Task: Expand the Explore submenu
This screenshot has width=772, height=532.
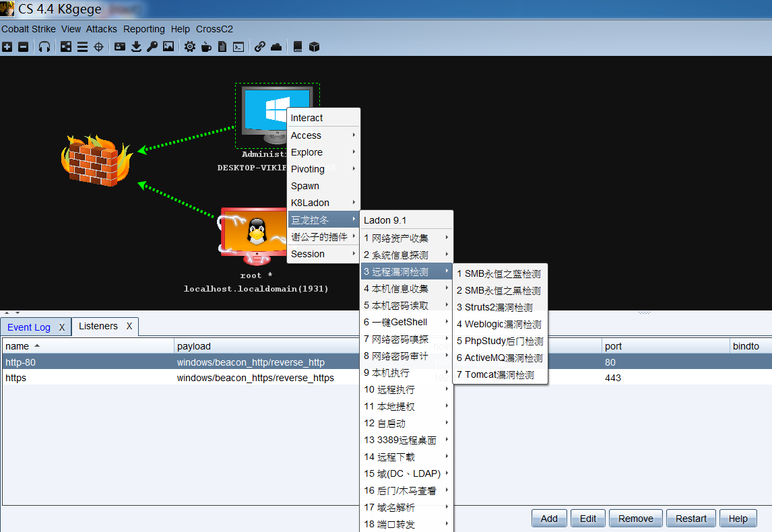Action: [323, 152]
